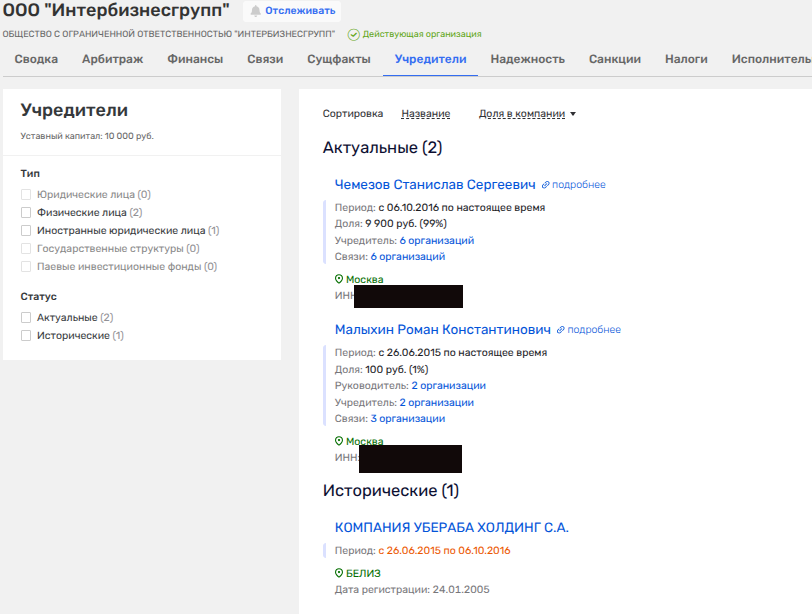Screen dimensions: 812x614
Task: Open Малыхин's Руководитель 2 организации link
Action: tap(448, 386)
